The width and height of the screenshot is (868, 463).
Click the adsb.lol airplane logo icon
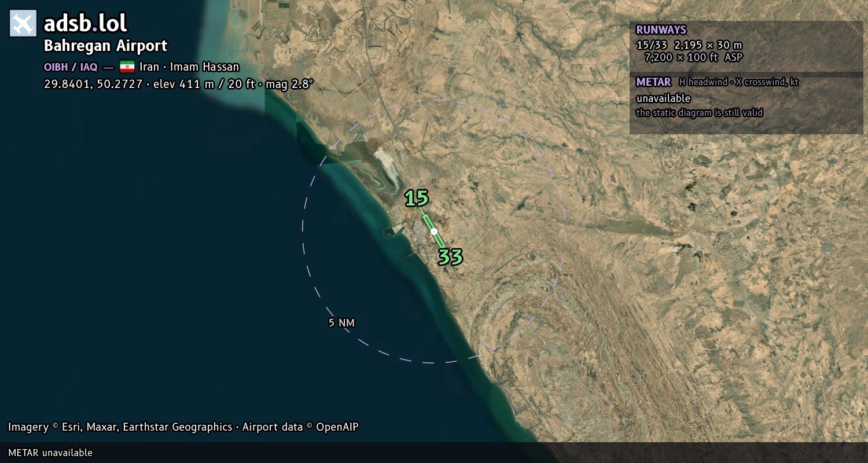[23, 24]
